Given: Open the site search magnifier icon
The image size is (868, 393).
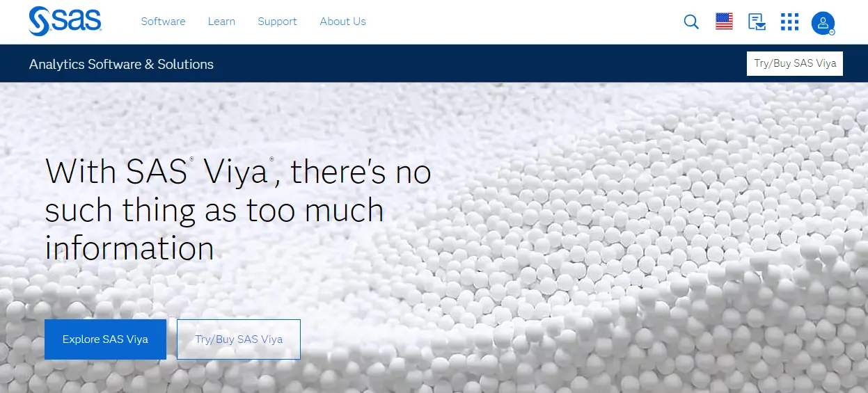Looking at the screenshot, I should (x=691, y=22).
